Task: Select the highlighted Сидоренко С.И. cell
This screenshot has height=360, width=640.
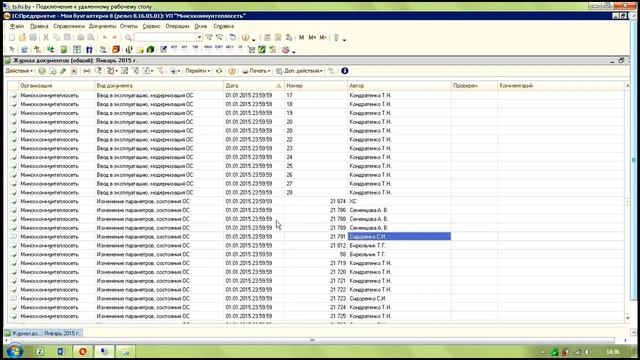Action: point(399,236)
